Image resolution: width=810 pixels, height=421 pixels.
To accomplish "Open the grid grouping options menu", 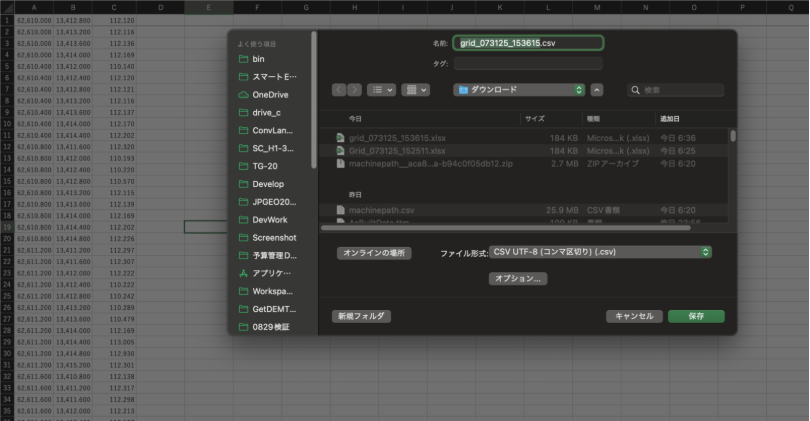I will 415,90.
